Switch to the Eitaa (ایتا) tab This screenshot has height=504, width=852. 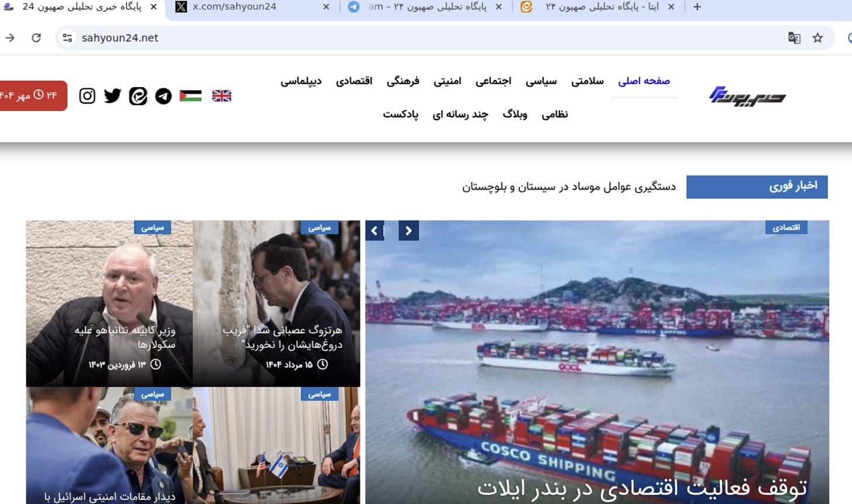[x=597, y=7]
